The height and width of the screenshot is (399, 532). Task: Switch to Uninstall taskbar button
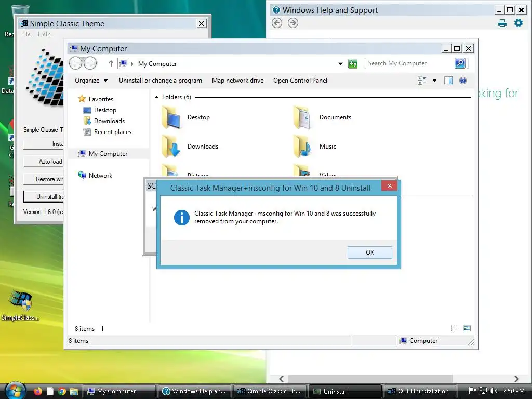(345, 391)
